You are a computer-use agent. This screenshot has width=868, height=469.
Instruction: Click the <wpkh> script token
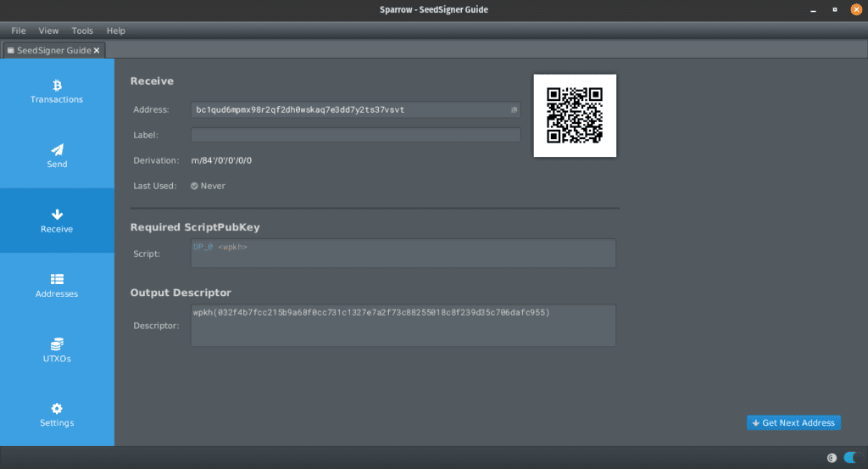[x=232, y=247]
